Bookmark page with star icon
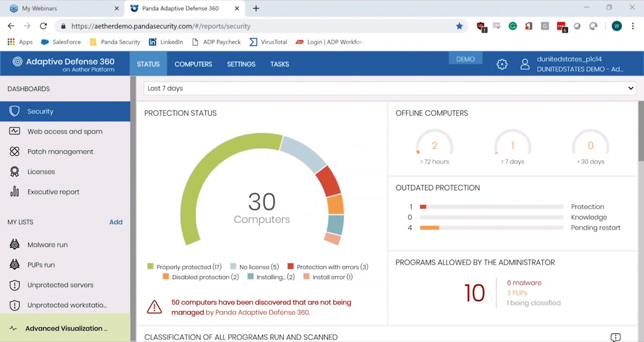 (x=459, y=26)
